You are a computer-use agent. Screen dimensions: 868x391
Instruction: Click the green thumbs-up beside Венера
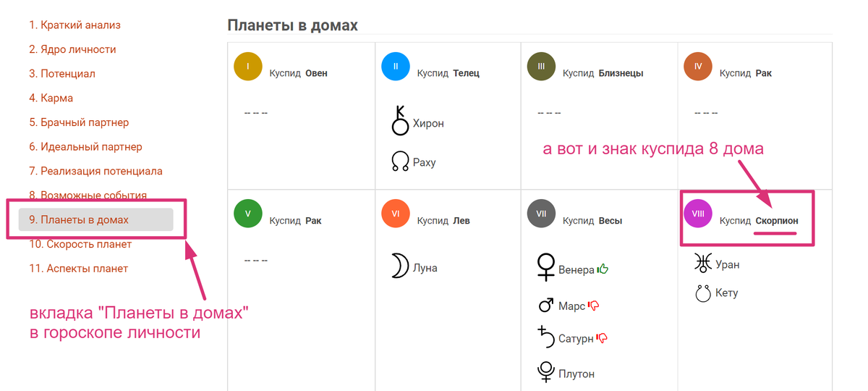tap(603, 269)
